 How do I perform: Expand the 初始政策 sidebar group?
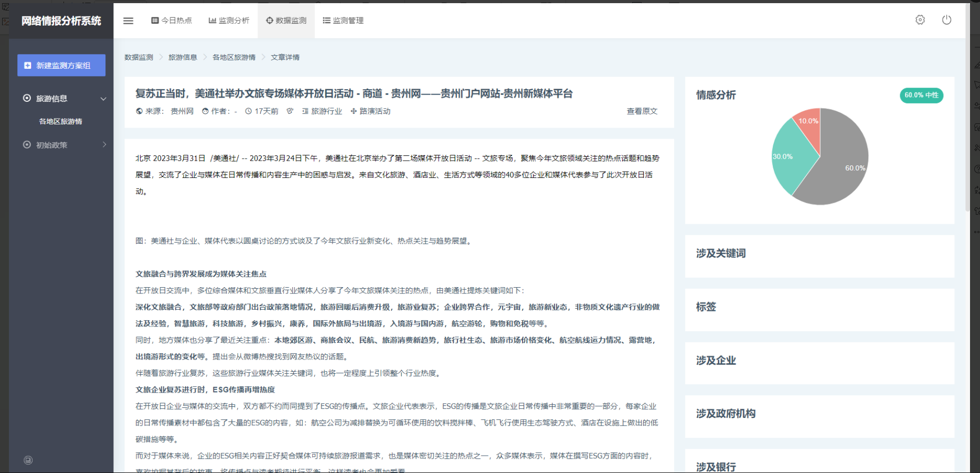[61, 144]
